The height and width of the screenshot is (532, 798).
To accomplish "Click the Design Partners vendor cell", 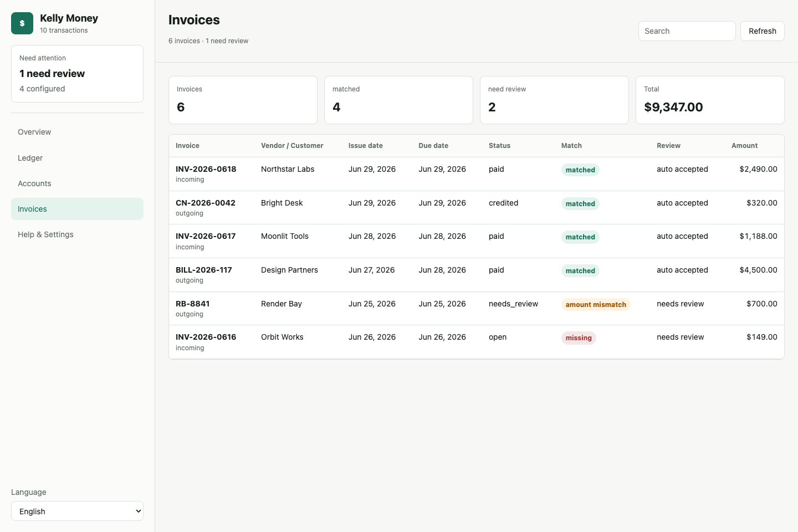I will tap(289, 270).
